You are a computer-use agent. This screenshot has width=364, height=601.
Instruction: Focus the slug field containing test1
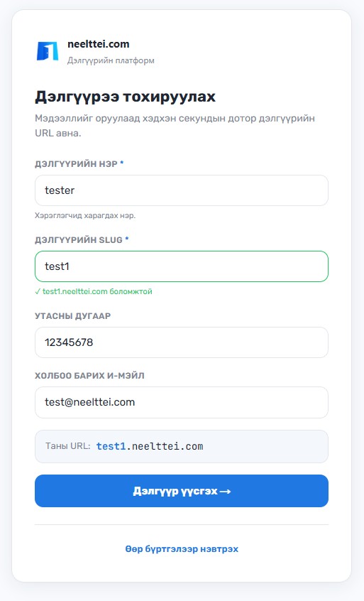coord(182,266)
